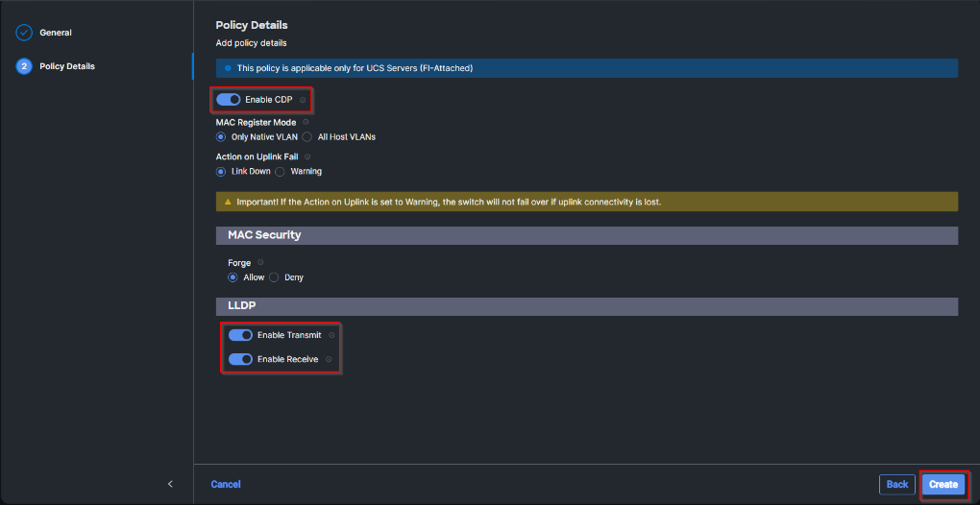The height and width of the screenshot is (505, 980).
Task: Select the Warning uplink fail option
Action: point(281,172)
